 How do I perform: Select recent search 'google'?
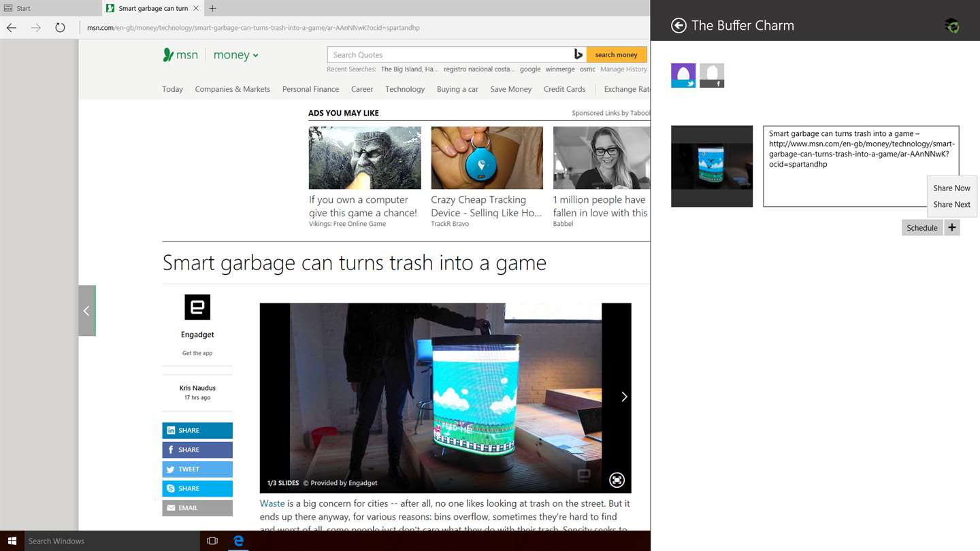(x=530, y=69)
